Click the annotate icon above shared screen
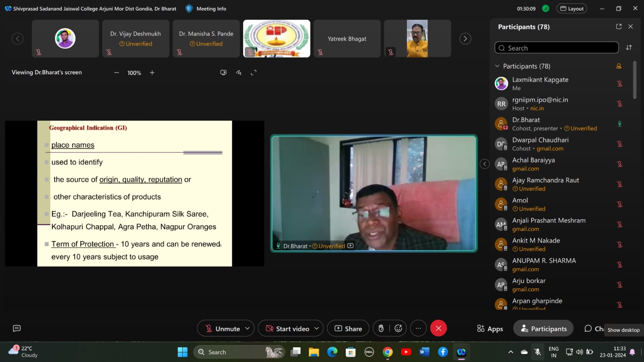Screen dimensions: 644x362 pos(239,73)
